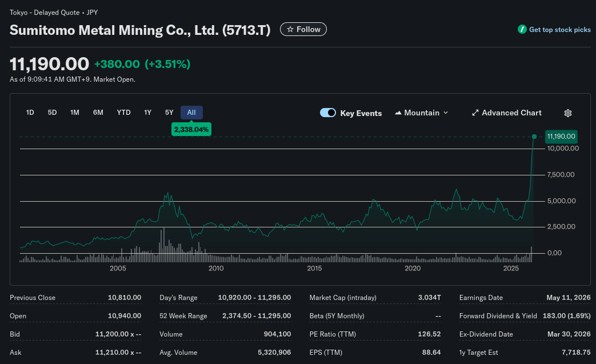Click the Forward Dividend & Yield label
This screenshot has height=364, width=596.
click(498, 316)
